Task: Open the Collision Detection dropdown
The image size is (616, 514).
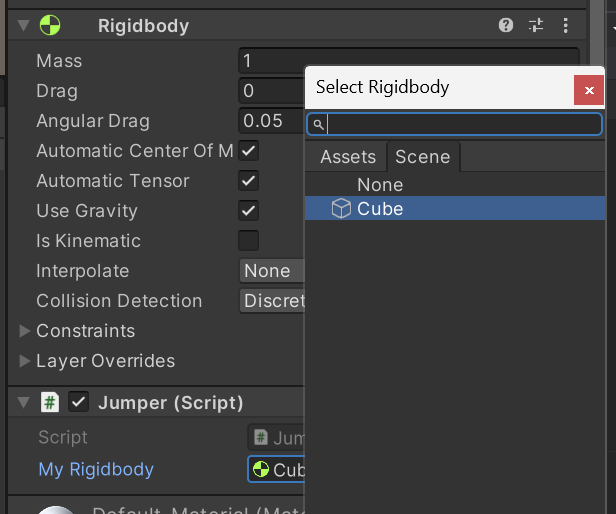Action: pyautogui.click(x=272, y=301)
